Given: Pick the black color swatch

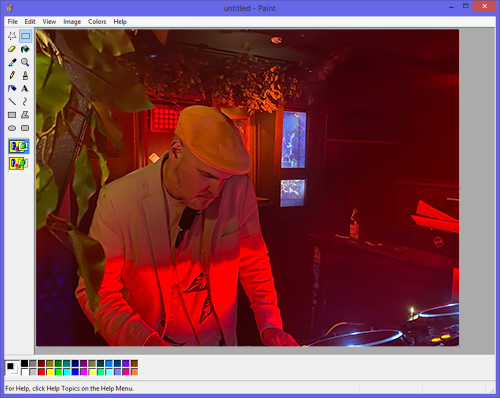Looking at the screenshot, I should coord(25,363).
